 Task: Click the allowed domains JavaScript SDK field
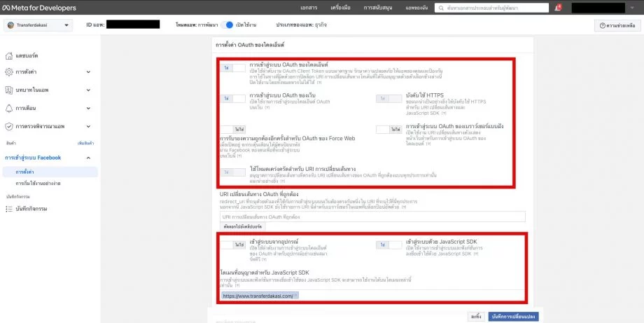(372, 296)
